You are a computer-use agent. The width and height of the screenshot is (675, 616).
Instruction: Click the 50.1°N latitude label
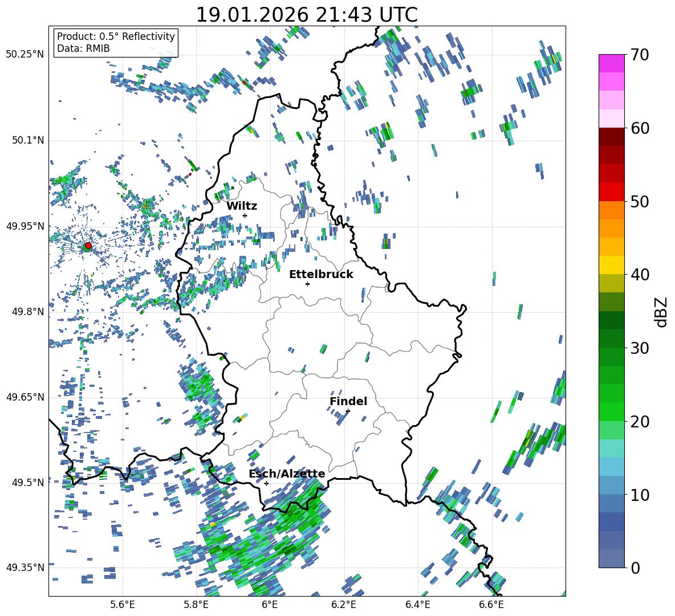[x=27, y=140]
